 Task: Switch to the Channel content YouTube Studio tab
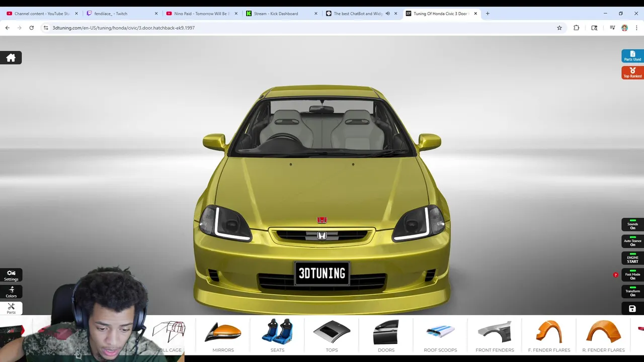(x=43, y=14)
